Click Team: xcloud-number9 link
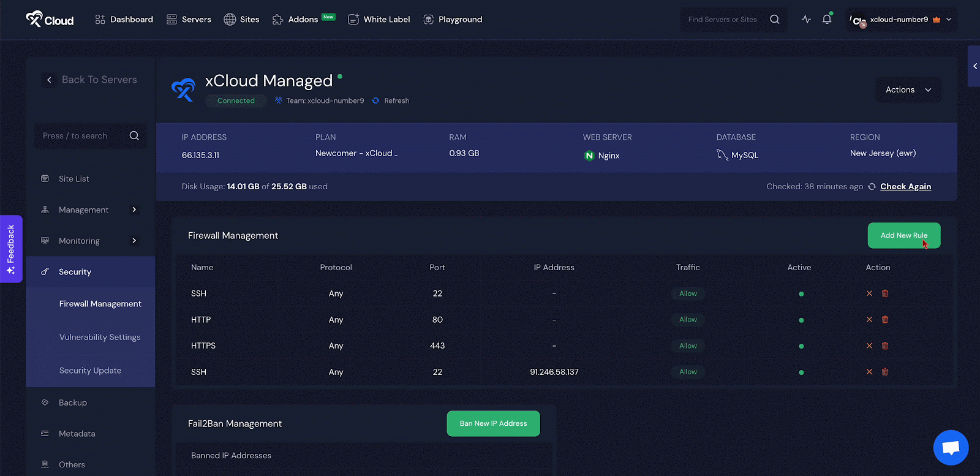Viewport: 980px width, 476px height. [x=319, y=100]
